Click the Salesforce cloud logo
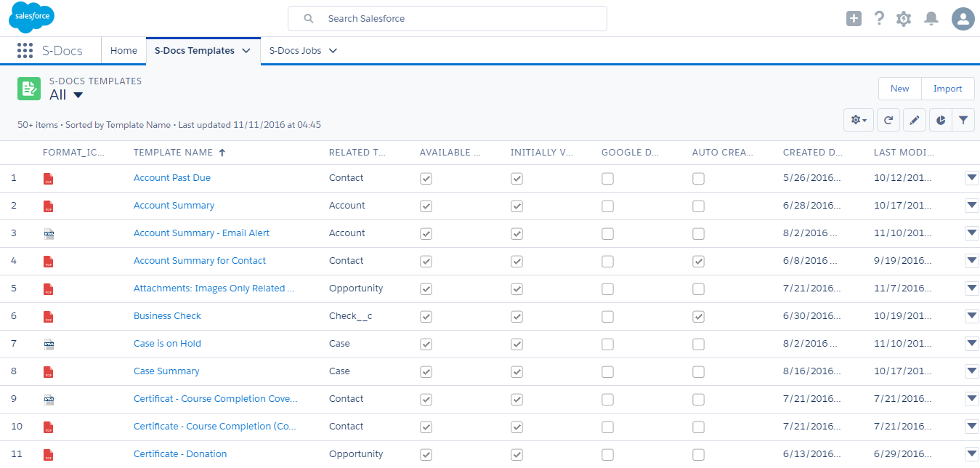The image size is (980, 468). click(31, 17)
